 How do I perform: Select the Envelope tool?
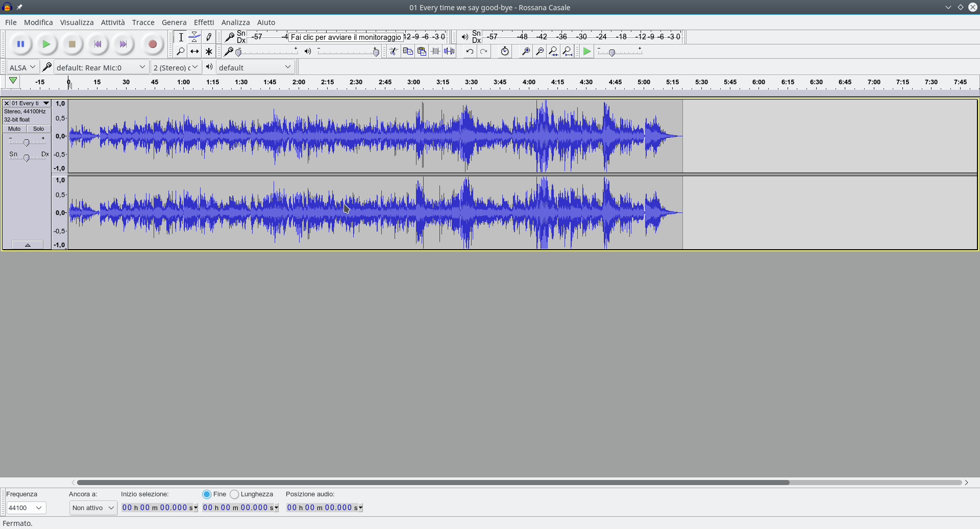(x=194, y=37)
